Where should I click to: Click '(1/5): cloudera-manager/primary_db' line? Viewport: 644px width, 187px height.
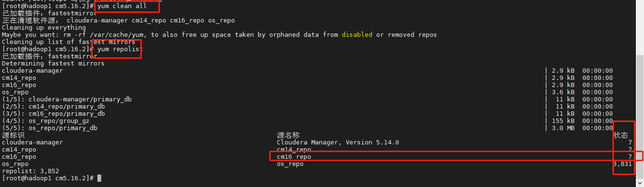tap(66, 99)
